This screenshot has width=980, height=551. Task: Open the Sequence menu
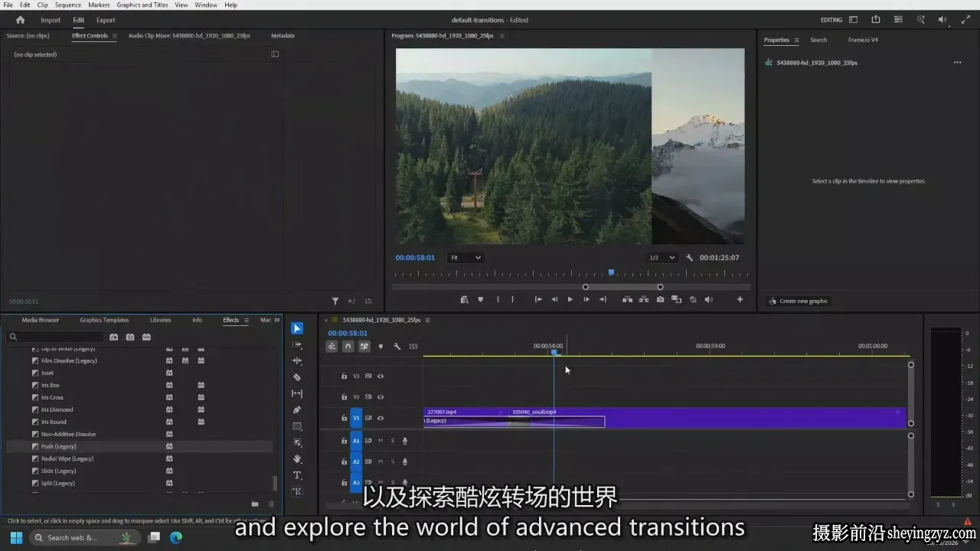[68, 5]
